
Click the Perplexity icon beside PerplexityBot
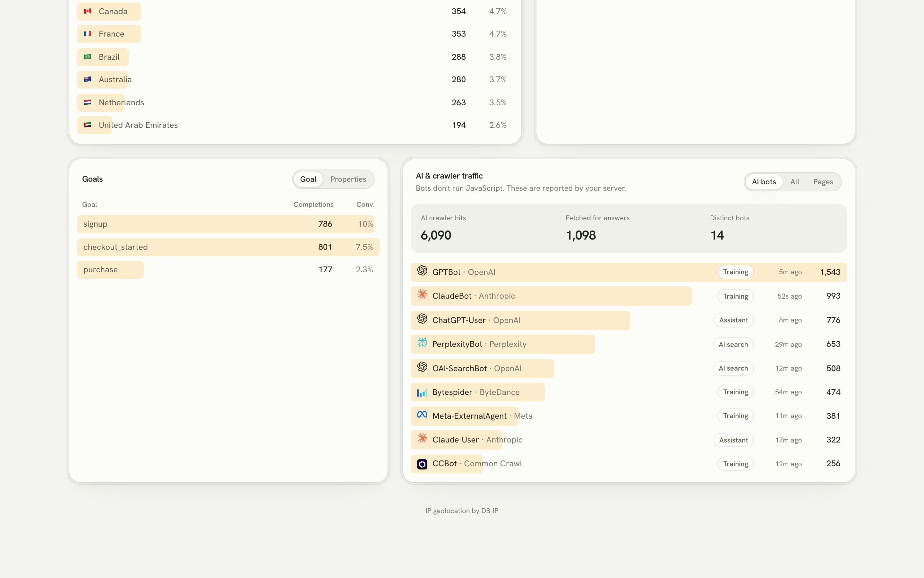point(422,343)
